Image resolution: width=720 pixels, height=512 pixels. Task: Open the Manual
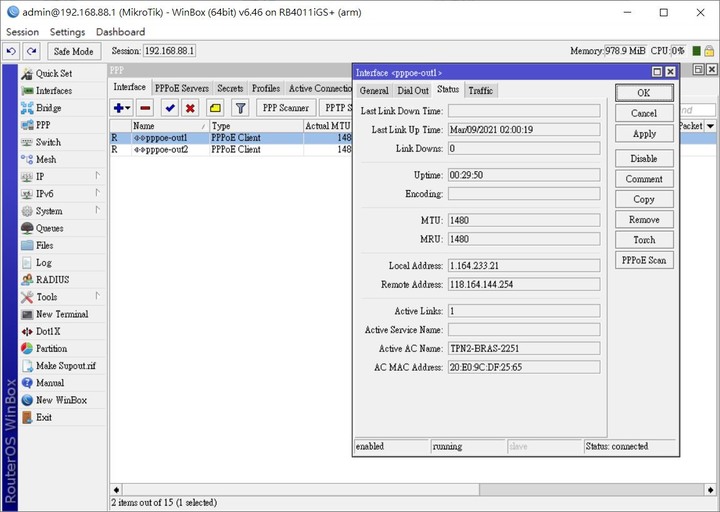(x=50, y=383)
